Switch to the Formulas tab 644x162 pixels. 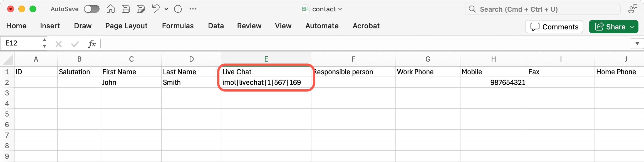click(178, 26)
